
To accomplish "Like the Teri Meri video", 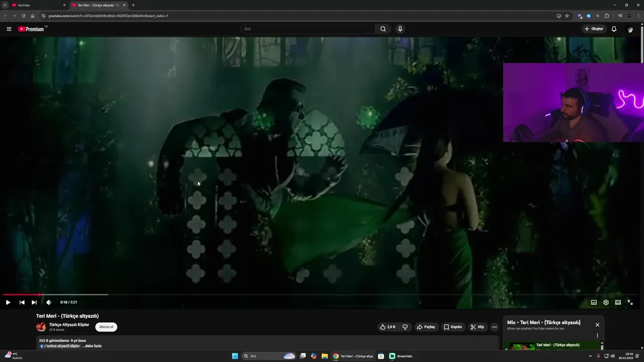I will coord(387,327).
